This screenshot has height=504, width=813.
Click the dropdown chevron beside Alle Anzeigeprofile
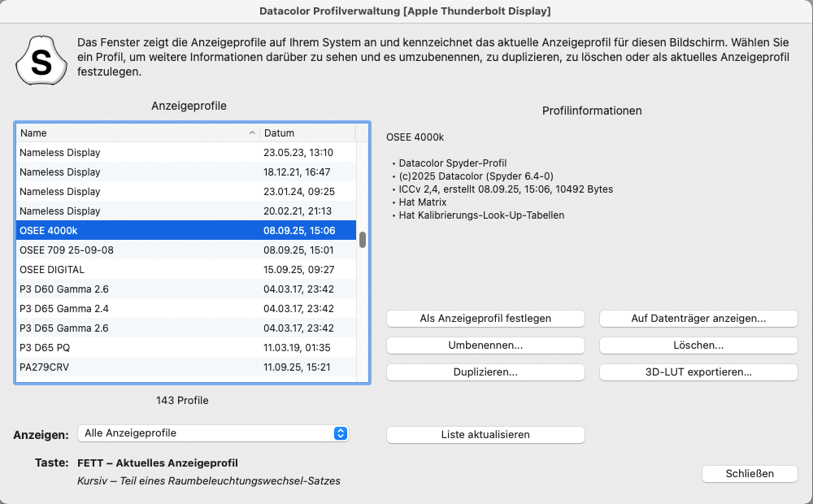pos(341,433)
